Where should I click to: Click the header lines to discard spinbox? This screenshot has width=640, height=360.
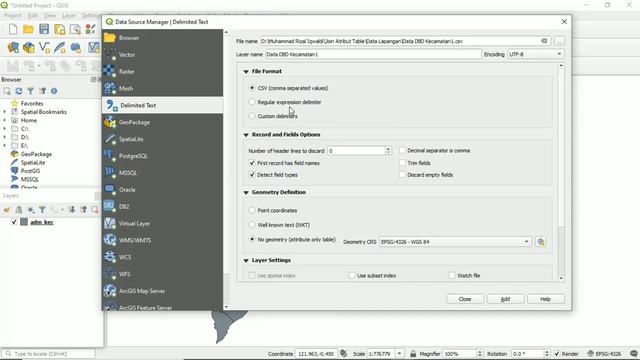[x=359, y=151]
